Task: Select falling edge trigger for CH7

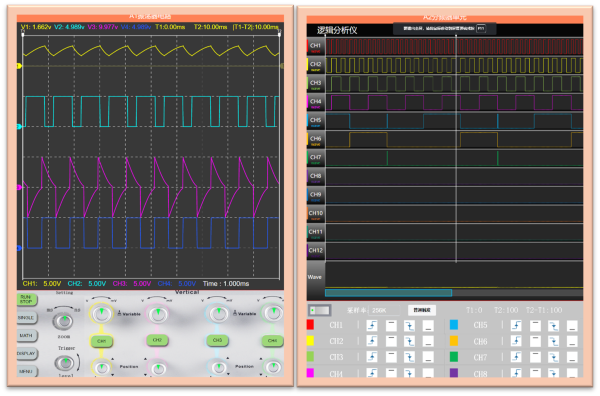Action: (553, 357)
